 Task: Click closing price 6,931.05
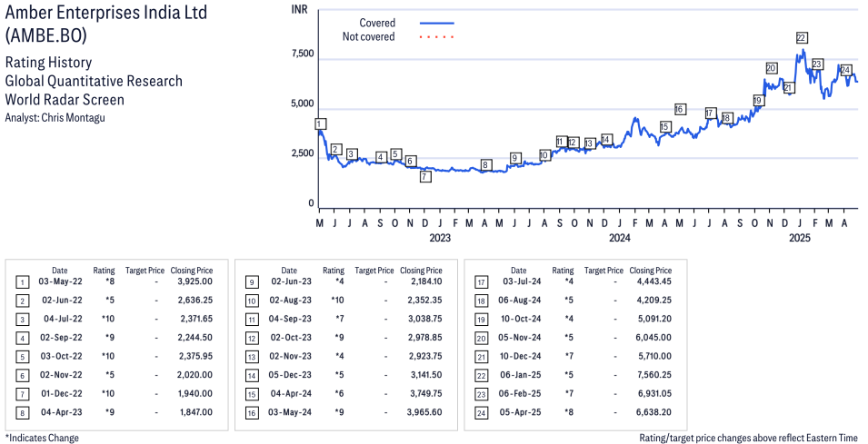(x=654, y=394)
